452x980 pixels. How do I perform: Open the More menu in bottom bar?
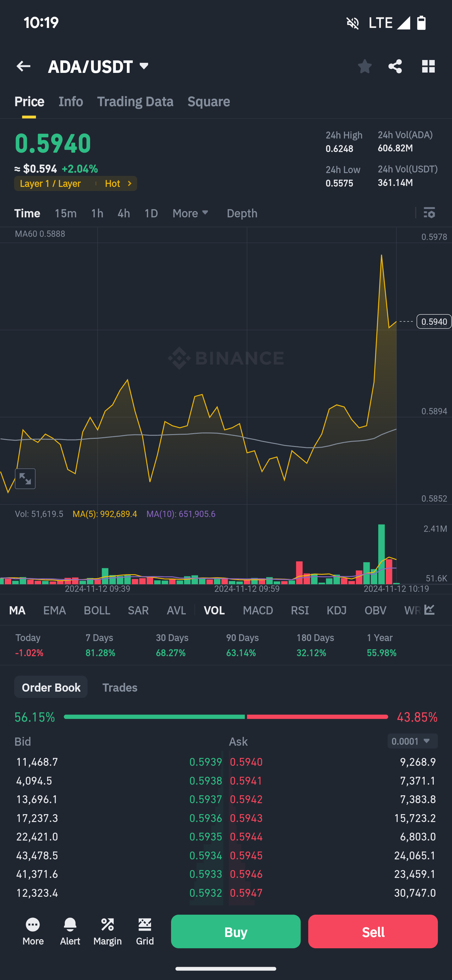33,931
